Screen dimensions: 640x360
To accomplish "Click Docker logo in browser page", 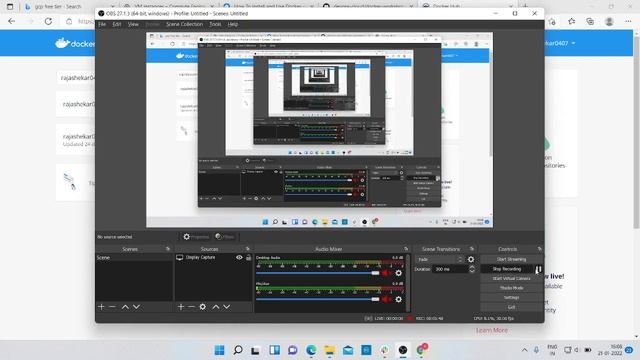I will click(x=75, y=43).
